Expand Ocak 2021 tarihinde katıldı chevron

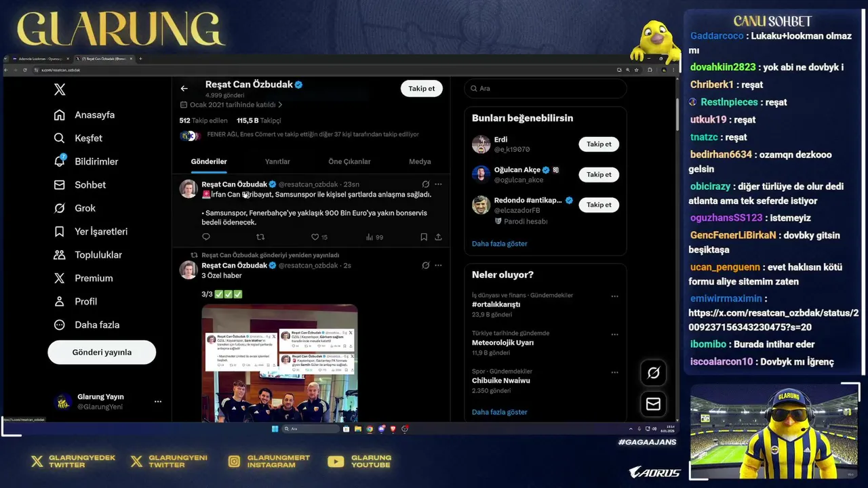coord(280,105)
